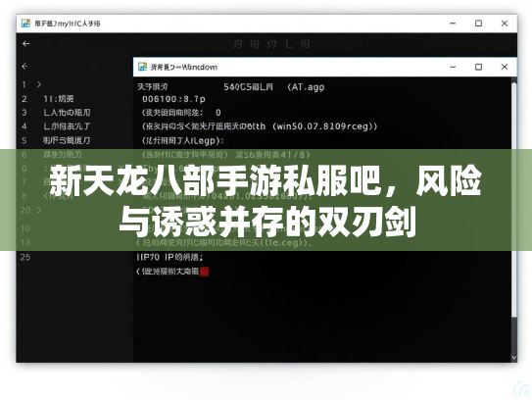The width and height of the screenshot is (532, 400).
Task: Click line number 13 in left gutter
Action: coord(25,242)
